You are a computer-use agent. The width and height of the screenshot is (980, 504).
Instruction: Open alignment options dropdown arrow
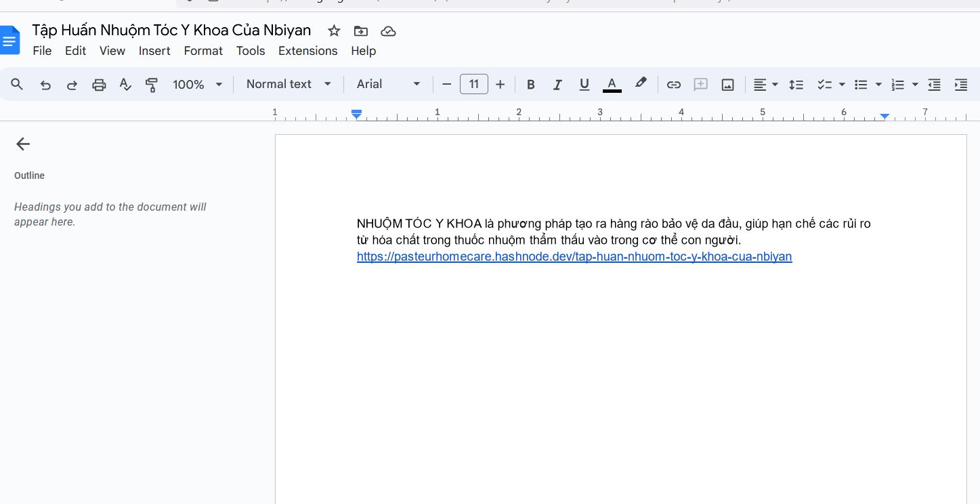pyautogui.click(x=775, y=85)
